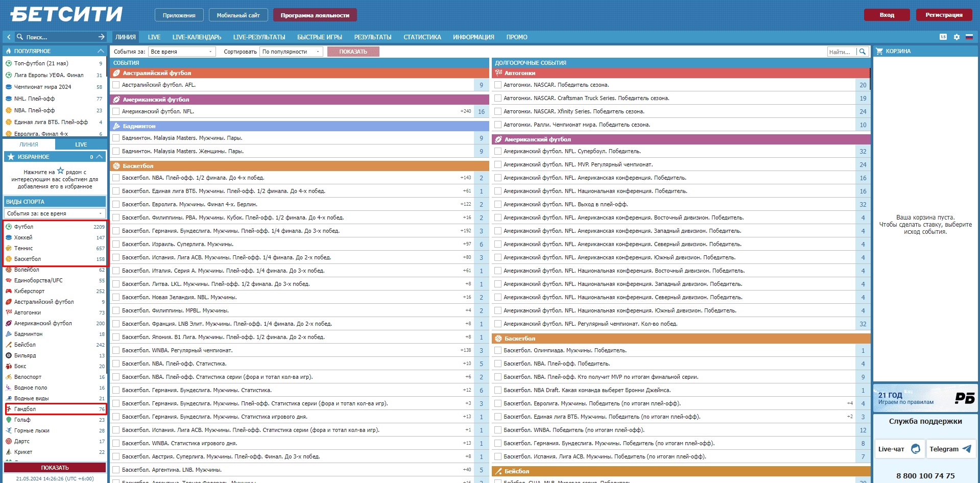Check Баскетбол WNBA Регулярный чемпионат
Screen dimensions: 980x483
(x=116, y=350)
